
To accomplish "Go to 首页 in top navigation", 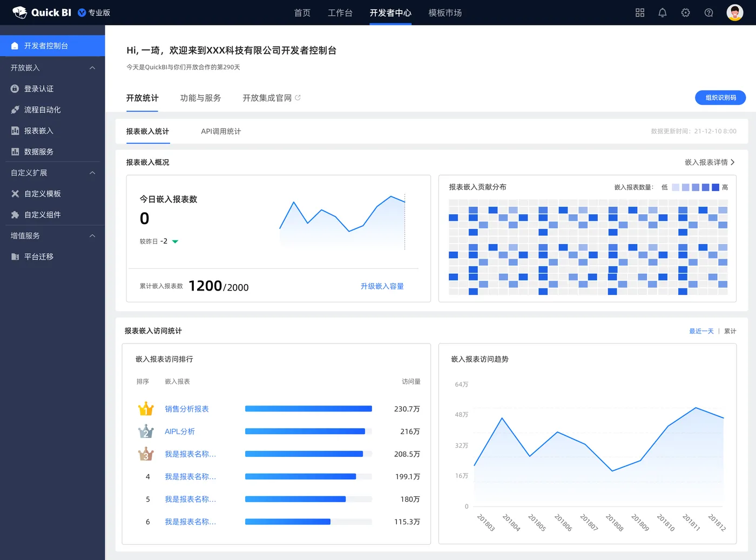I will (x=302, y=12).
